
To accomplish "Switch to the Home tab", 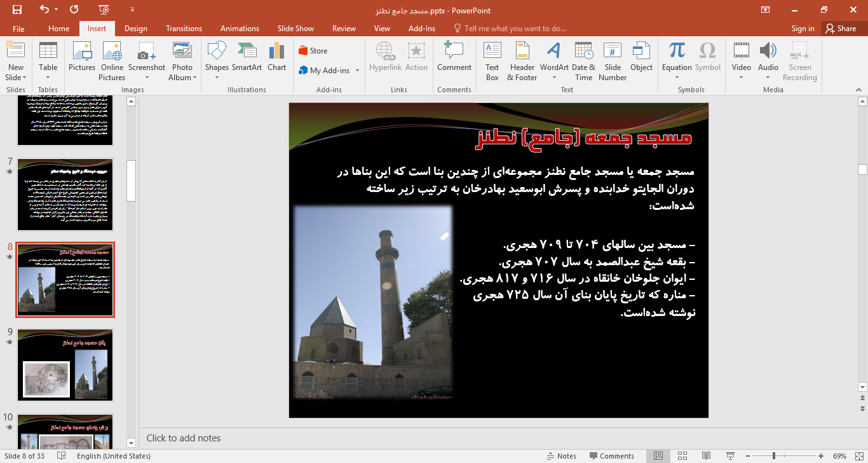I will tap(59, 29).
